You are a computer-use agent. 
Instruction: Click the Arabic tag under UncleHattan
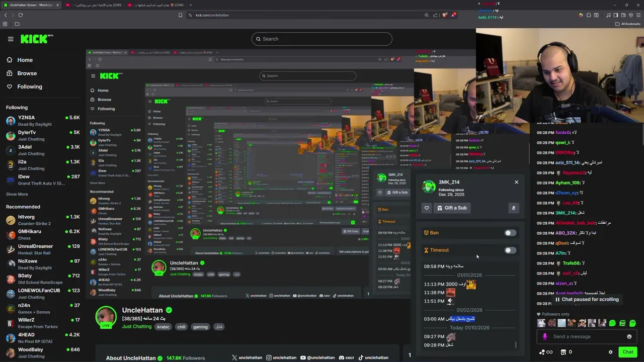click(x=163, y=327)
